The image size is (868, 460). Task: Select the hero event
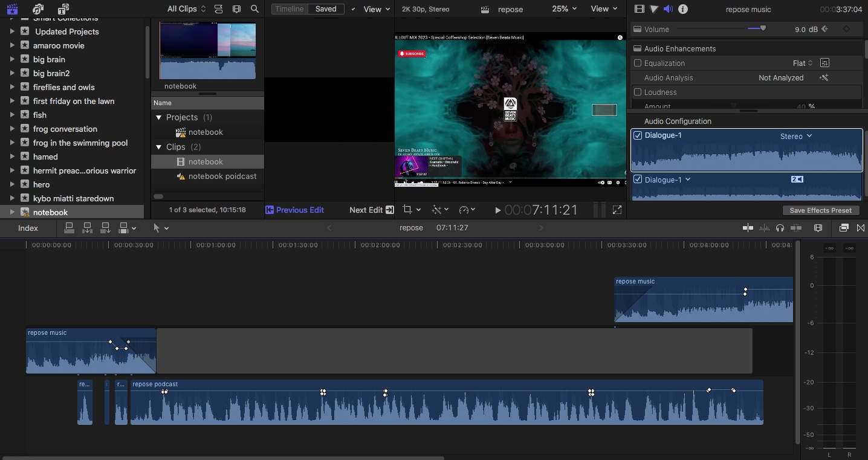42,184
